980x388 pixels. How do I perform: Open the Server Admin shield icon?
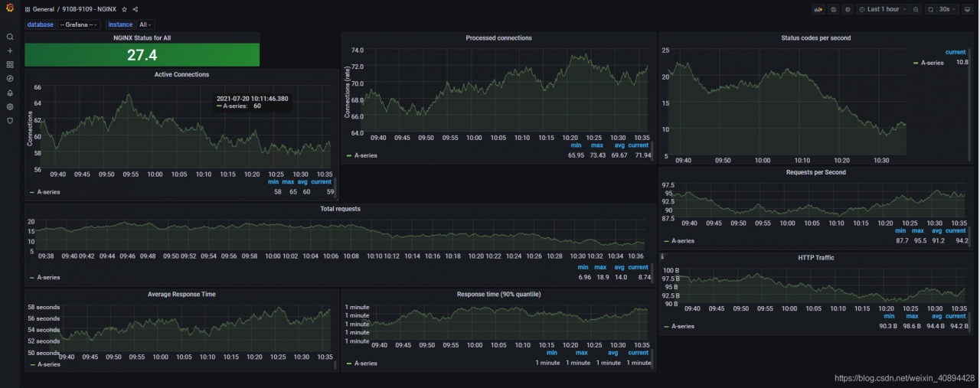(x=10, y=120)
